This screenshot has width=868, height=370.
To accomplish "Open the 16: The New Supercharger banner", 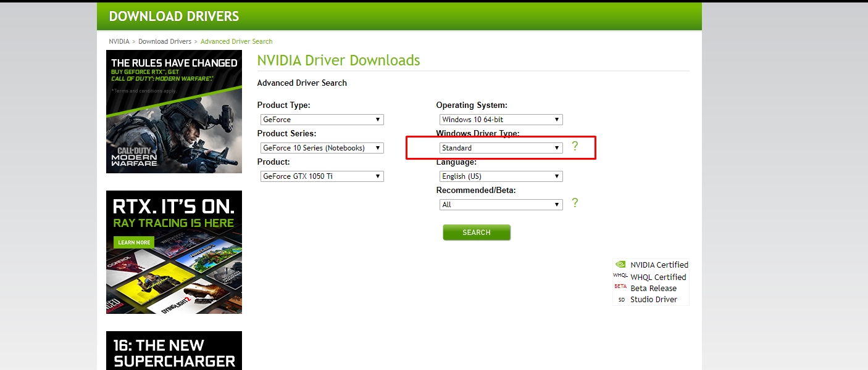I will pyautogui.click(x=174, y=350).
